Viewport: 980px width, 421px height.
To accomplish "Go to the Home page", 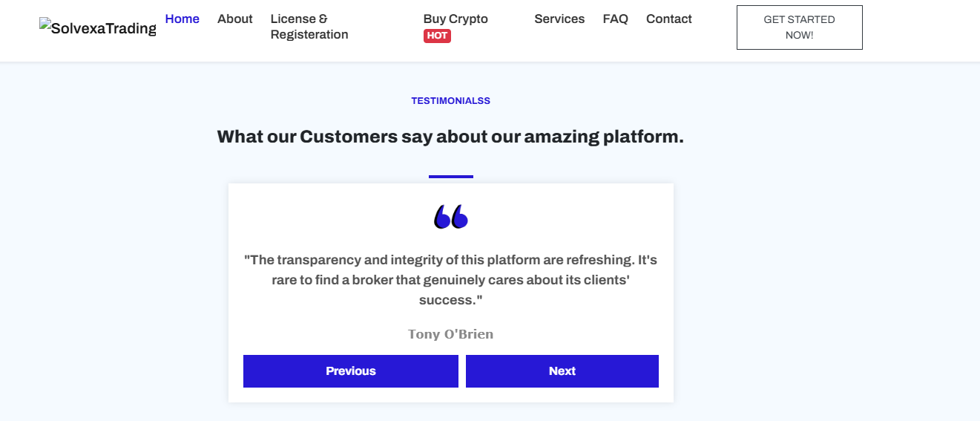I will [x=182, y=19].
